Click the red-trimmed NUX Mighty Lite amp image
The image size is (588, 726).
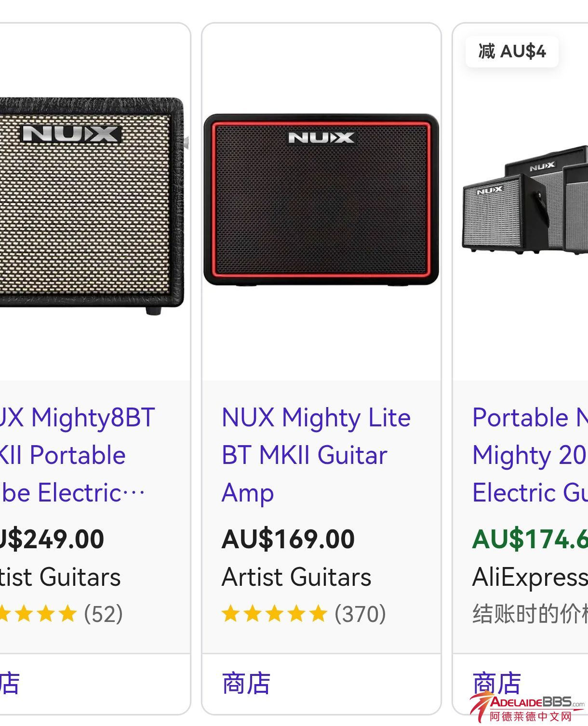tap(321, 200)
